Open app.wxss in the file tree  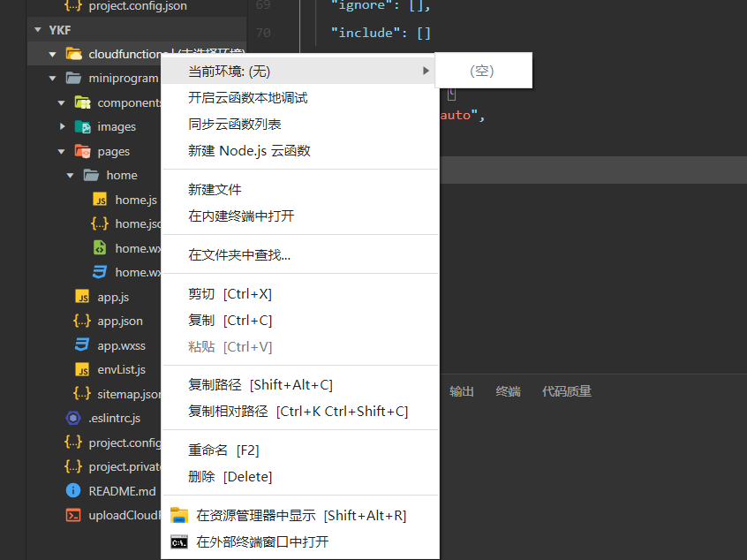coord(122,345)
